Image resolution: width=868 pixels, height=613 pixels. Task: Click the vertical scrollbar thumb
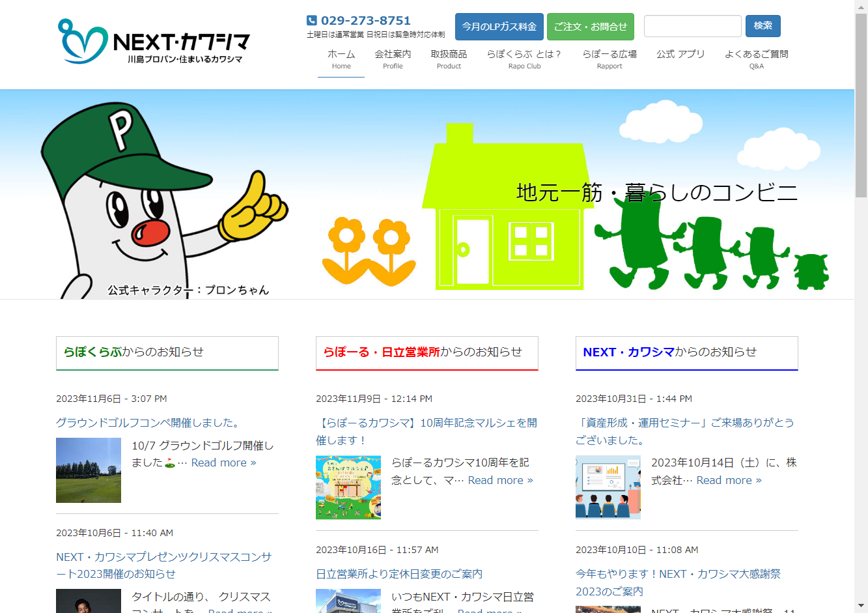[861, 104]
